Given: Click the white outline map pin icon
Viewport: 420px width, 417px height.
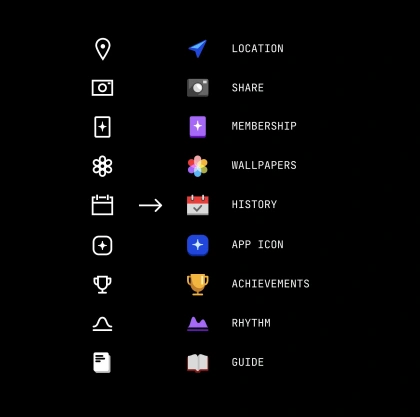Looking at the screenshot, I should pos(102,49).
